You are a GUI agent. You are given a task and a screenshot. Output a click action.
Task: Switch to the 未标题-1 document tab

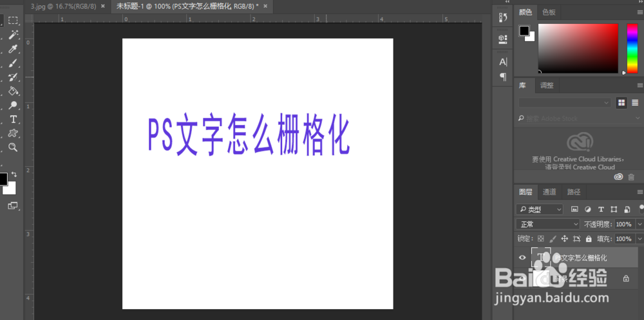pos(187,6)
